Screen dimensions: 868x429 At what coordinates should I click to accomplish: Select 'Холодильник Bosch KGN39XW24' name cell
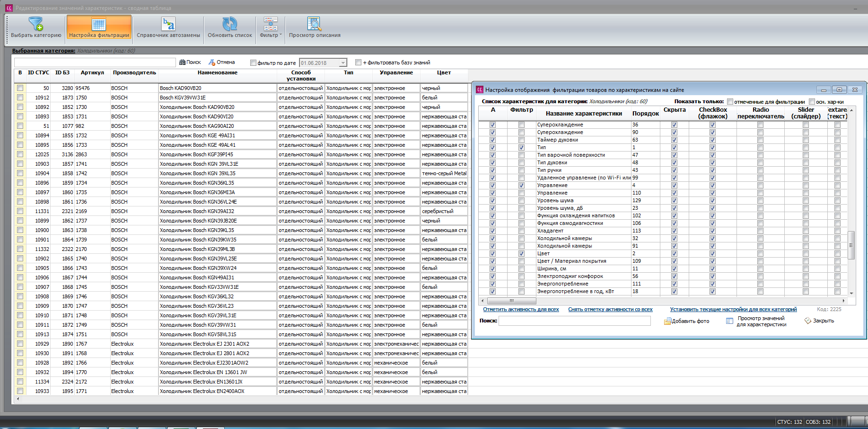218,268
